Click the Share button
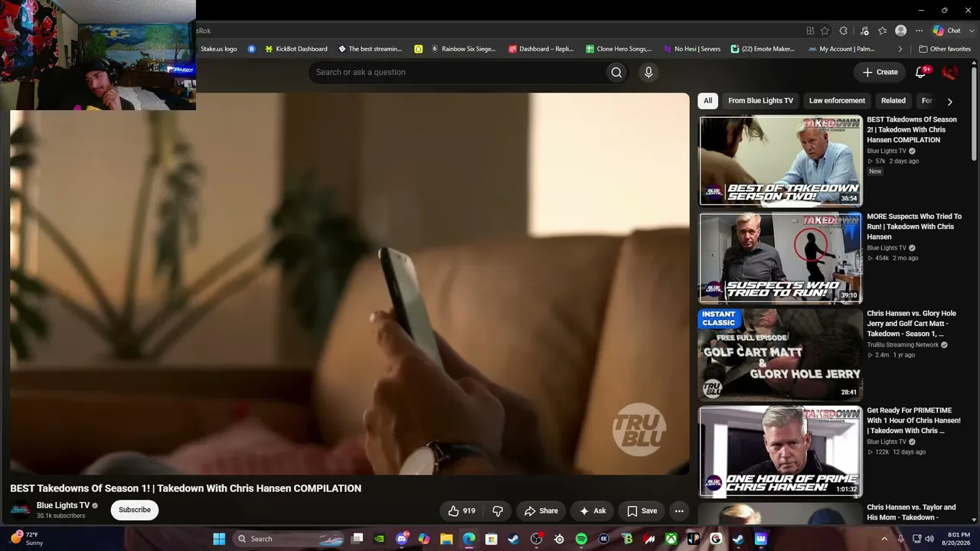The image size is (980, 551). coord(541,510)
